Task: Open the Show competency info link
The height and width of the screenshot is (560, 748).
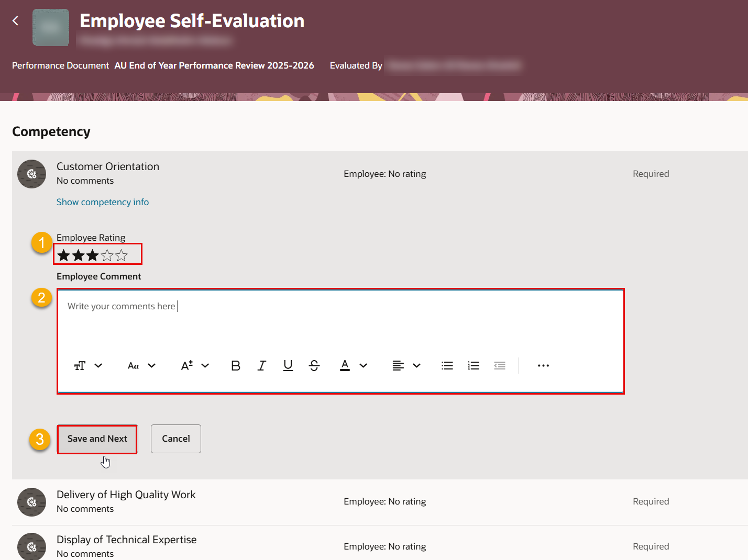Action: [103, 202]
